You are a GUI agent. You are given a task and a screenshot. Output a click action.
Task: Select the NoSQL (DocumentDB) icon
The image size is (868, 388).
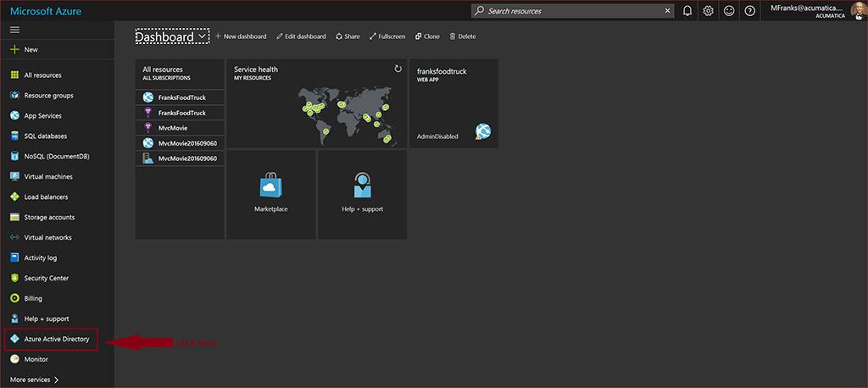point(15,156)
